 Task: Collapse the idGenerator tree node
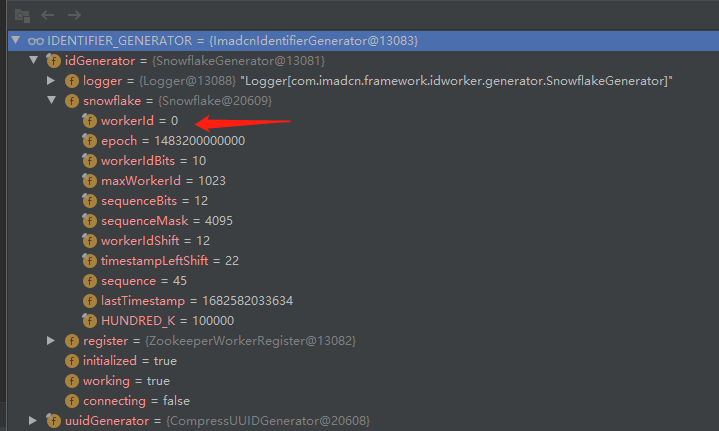point(34,60)
